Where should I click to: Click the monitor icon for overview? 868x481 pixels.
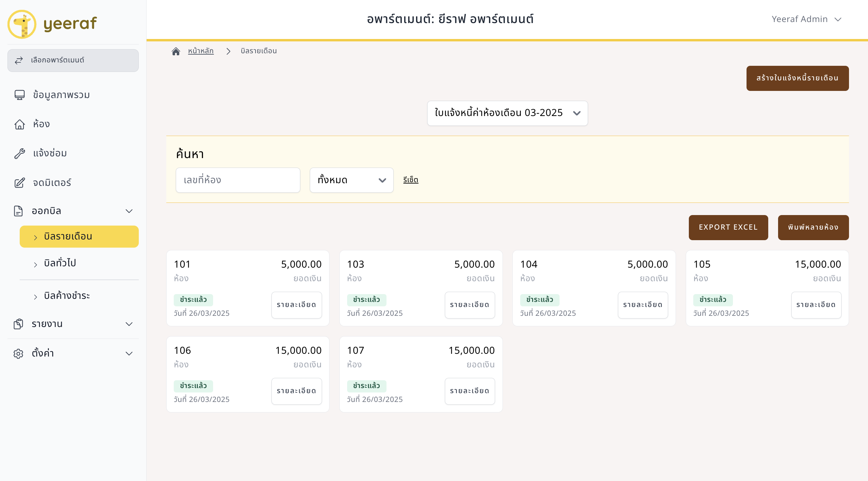(20, 95)
